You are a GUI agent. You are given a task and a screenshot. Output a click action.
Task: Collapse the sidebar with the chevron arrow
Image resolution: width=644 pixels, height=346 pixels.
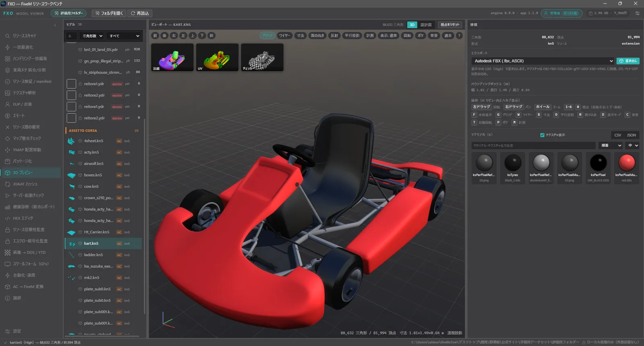(x=55, y=25)
